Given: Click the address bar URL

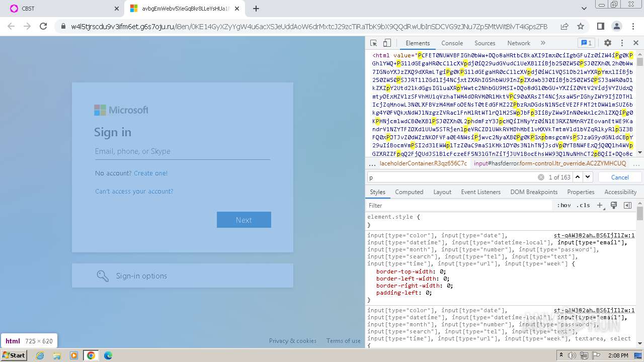Looking at the screenshot, I should click(x=309, y=27).
